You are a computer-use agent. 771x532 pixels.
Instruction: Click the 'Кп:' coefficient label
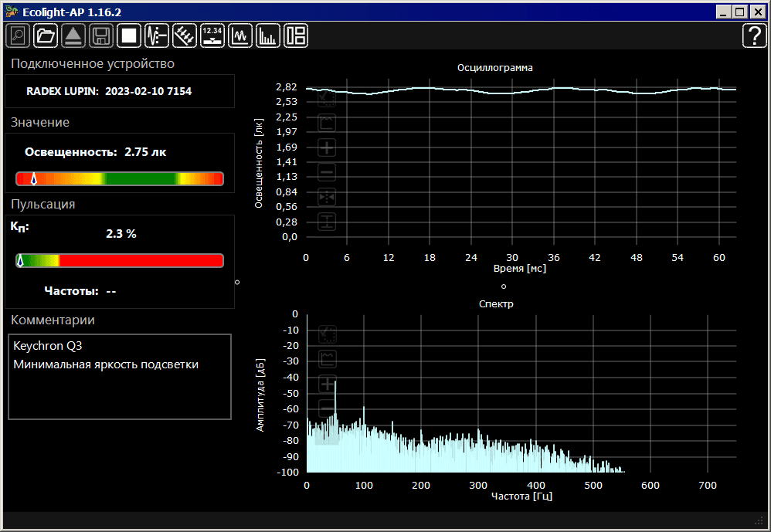pos(19,227)
